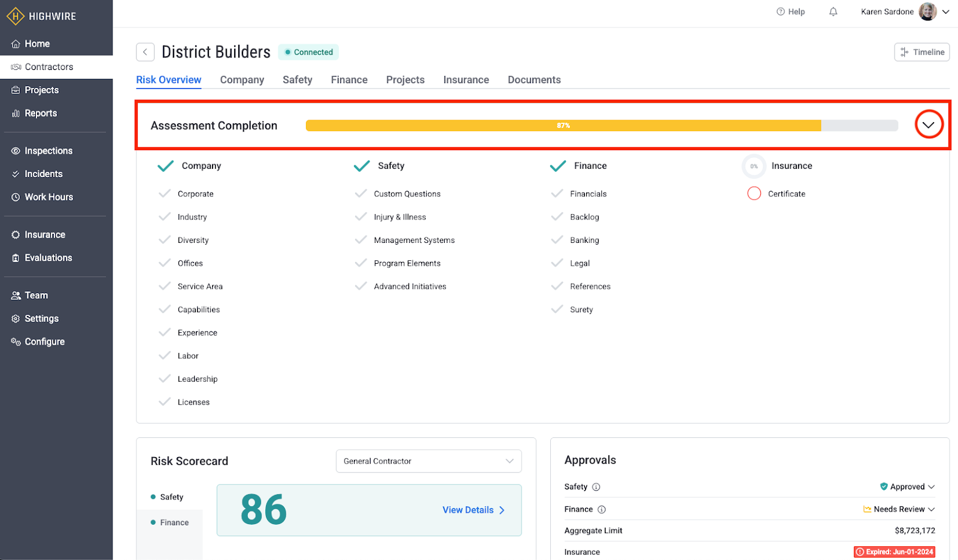This screenshot has height=560, width=958.
Task: Click the 87% assessment progress bar
Action: [563, 126]
